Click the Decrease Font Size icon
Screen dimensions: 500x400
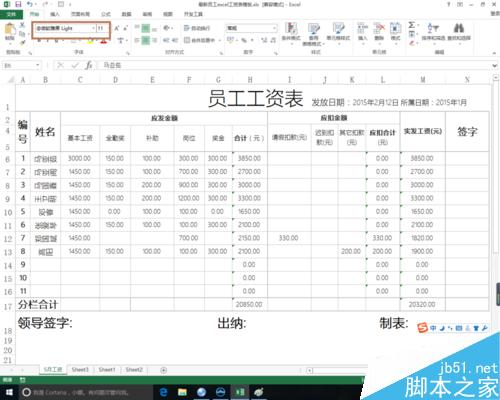(x=126, y=28)
